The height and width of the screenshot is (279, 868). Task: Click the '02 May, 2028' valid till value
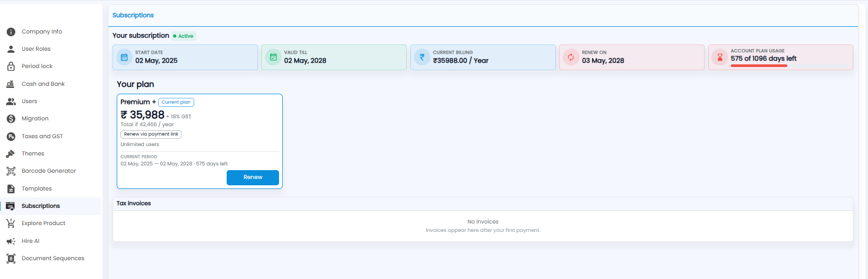(305, 61)
